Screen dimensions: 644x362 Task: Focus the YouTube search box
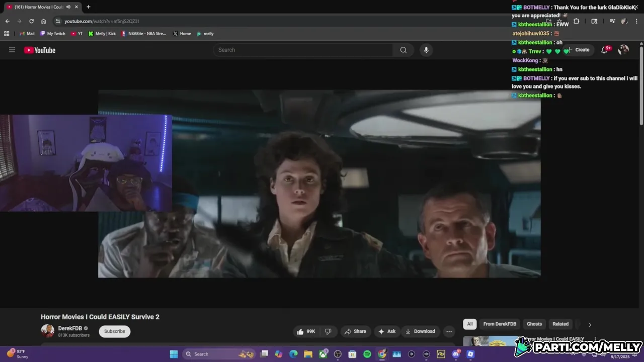(x=303, y=50)
